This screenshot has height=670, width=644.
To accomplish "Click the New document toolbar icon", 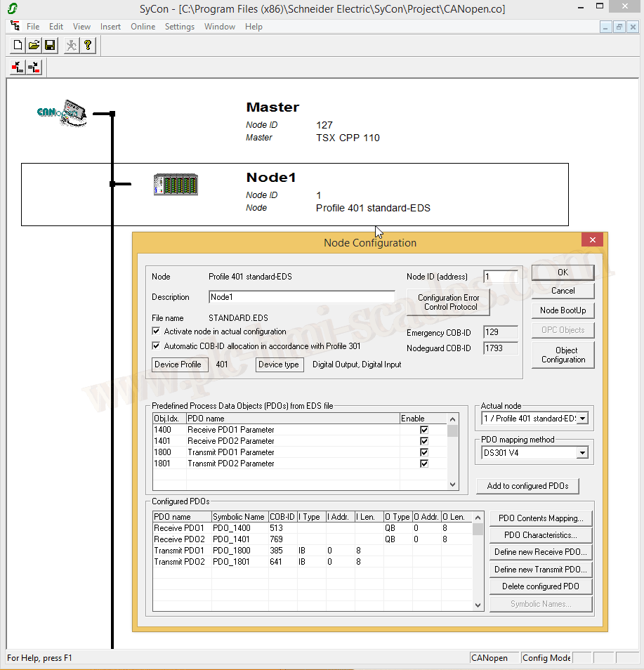I will (18, 46).
